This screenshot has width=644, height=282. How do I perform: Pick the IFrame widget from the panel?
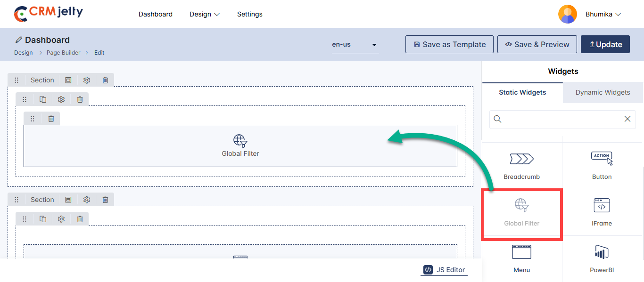602,206
